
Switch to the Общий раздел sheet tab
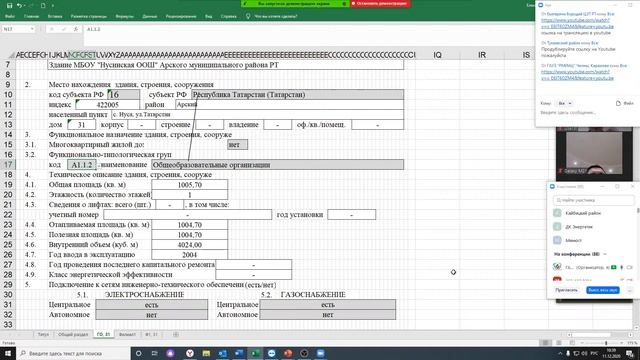pos(73,334)
